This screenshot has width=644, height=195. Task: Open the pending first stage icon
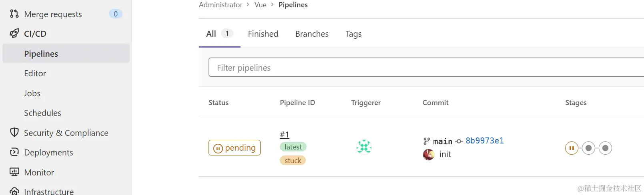[572, 148]
